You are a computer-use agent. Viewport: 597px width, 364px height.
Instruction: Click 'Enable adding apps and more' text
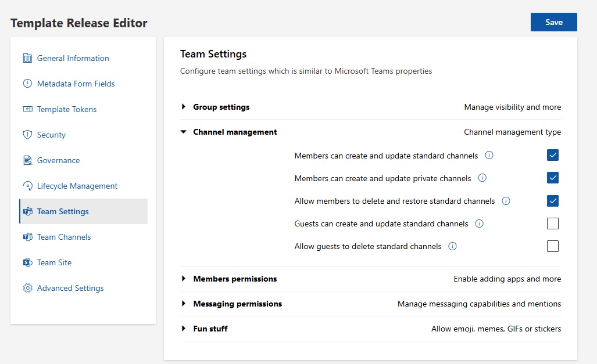coord(507,279)
